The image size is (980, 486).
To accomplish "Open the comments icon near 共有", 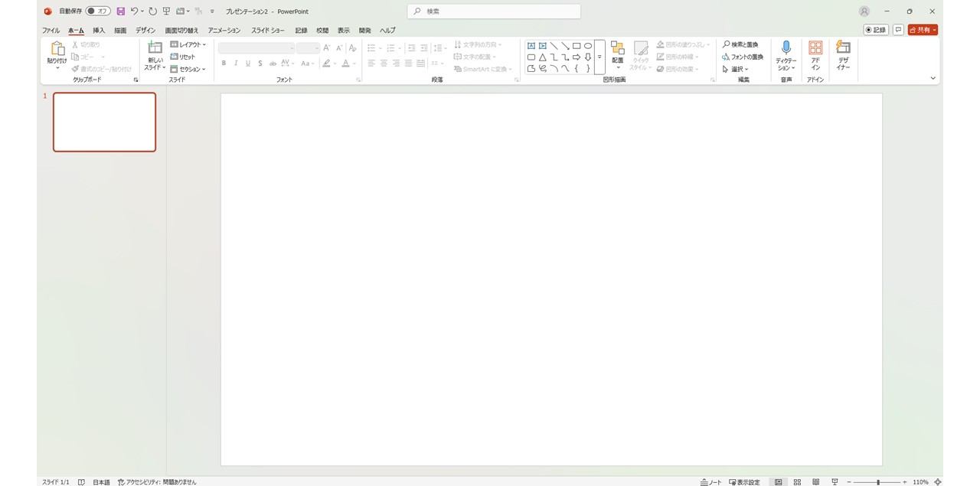I will 898,30.
